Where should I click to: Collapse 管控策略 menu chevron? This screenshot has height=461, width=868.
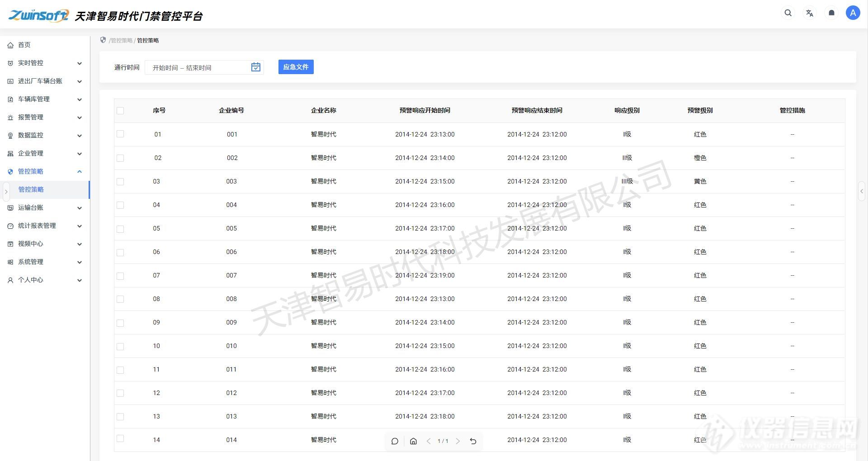[80, 171]
